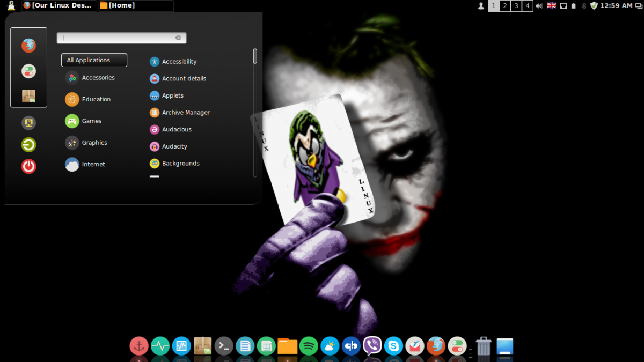Launch Terminal from the dock
Image resolution: width=644 pixels, height=362 pixels.
[224, 346]
